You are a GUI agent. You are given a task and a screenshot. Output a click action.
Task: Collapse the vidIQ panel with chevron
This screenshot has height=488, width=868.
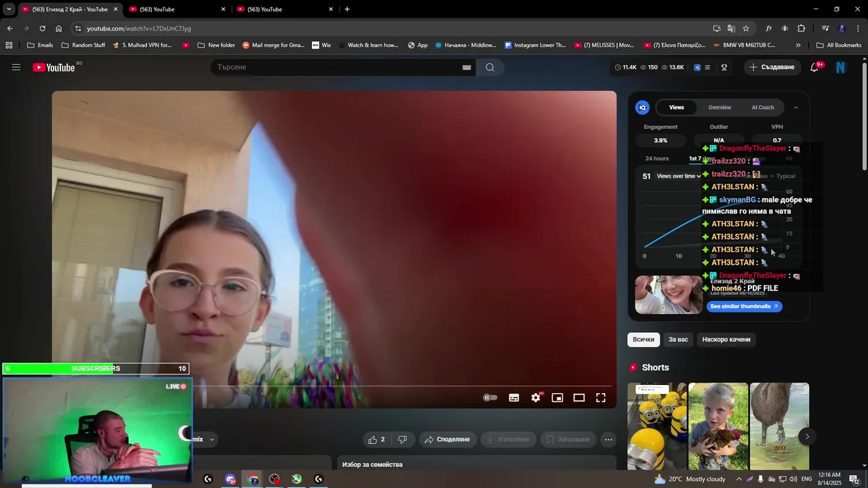tap(796, 107)
